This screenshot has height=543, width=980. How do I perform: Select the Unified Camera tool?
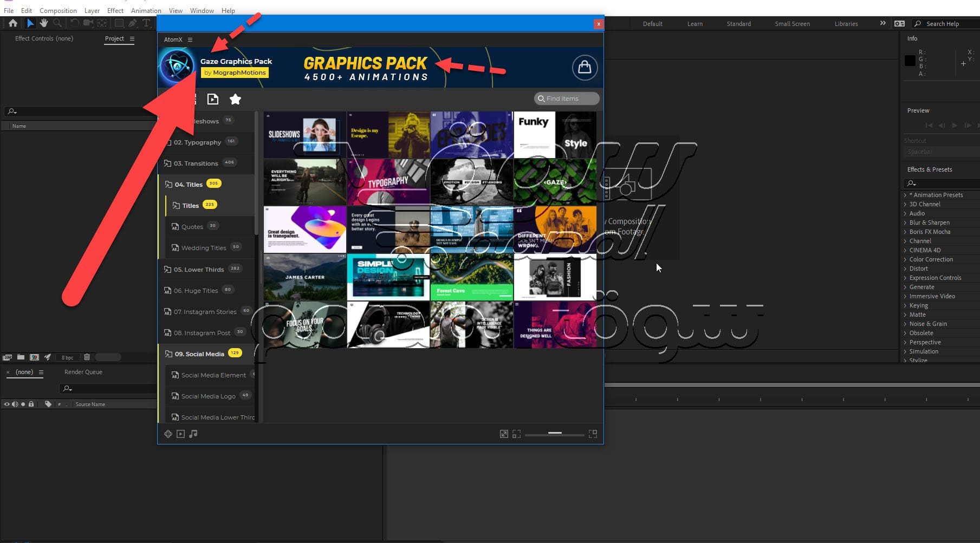[x=88, y=23]
